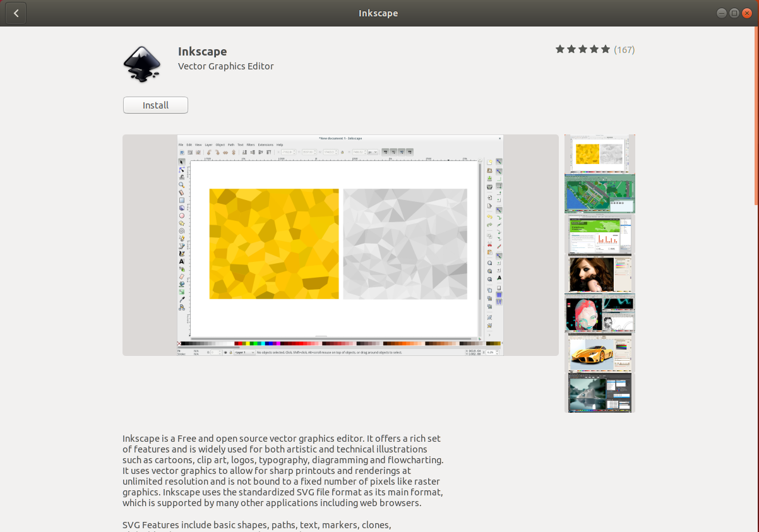Click the orange vertical scrollbar handle

(x=756, y=115)
